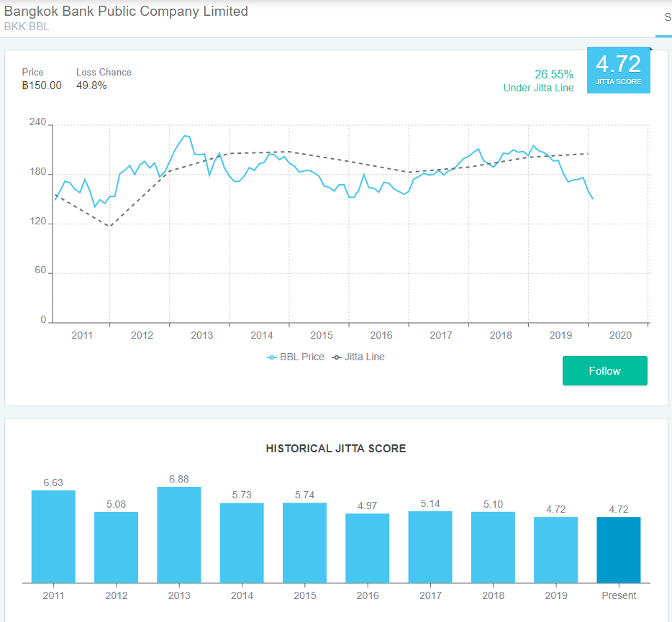The image size is (672, 622).
Task: Click the 2018 score bar
Action: [493, 547]
